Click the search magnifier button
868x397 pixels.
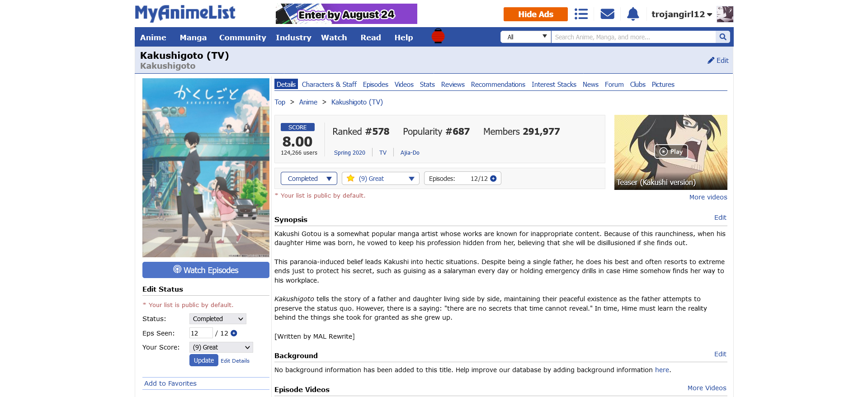coord(722,37)
